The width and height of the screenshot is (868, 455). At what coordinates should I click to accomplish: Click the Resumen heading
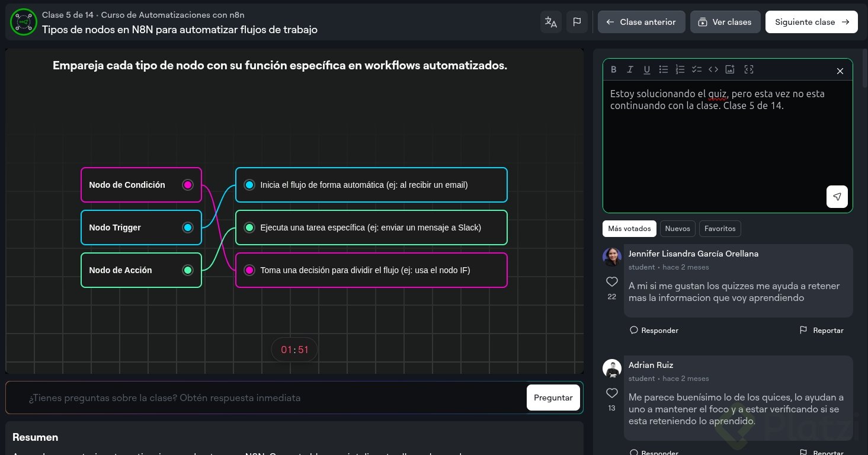point(36,437)
